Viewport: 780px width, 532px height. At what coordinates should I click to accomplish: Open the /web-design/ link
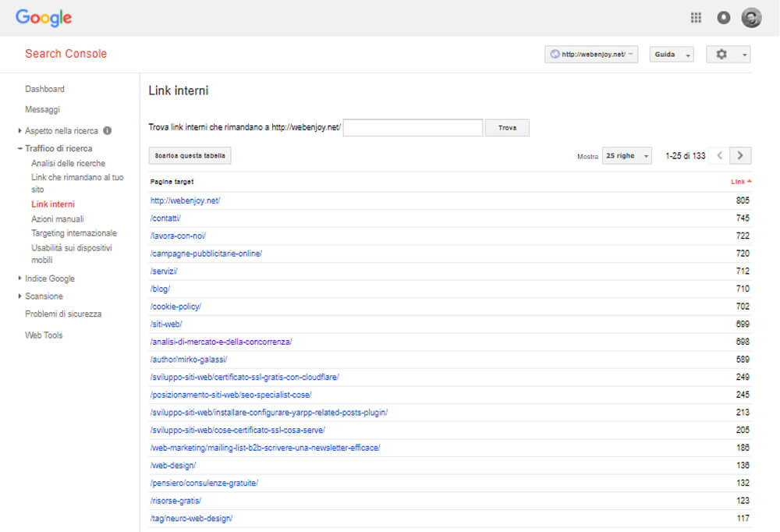click(x=173, y=466)
